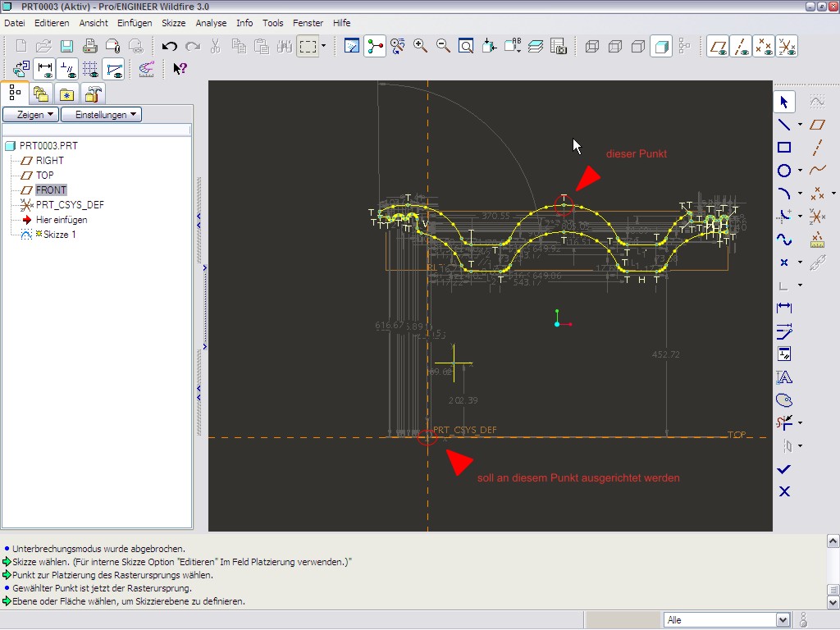The image size is (840, 630).
Task: Open the Datei menu
Action: [x=15, y=23]
